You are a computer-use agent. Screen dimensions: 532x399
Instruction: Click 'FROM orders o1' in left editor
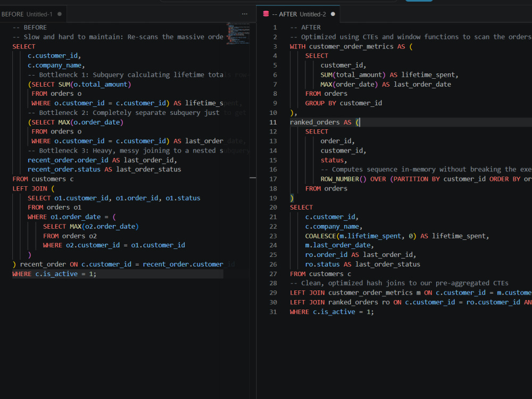54,207
